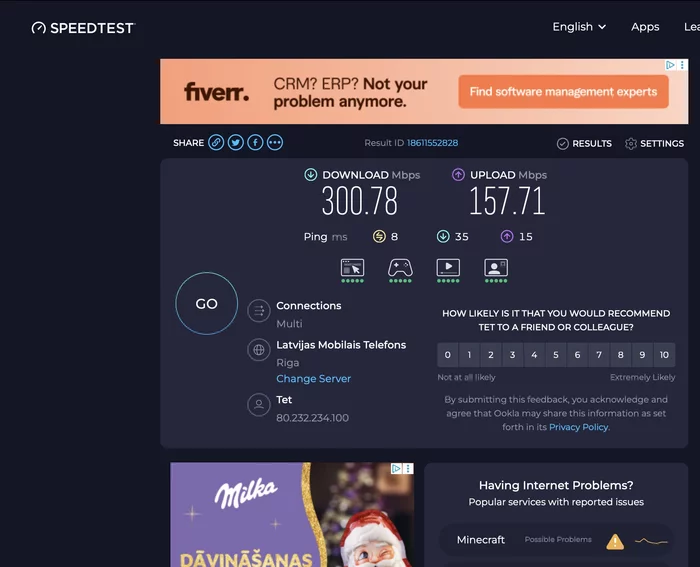Open more share options icon
This screenshot has height=567, width=700.
coord(275,142)
